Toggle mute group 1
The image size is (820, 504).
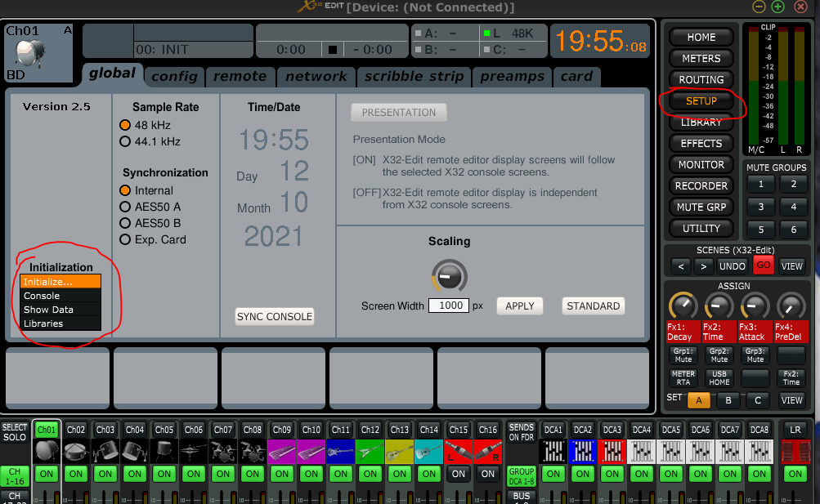tap(761, 184)
